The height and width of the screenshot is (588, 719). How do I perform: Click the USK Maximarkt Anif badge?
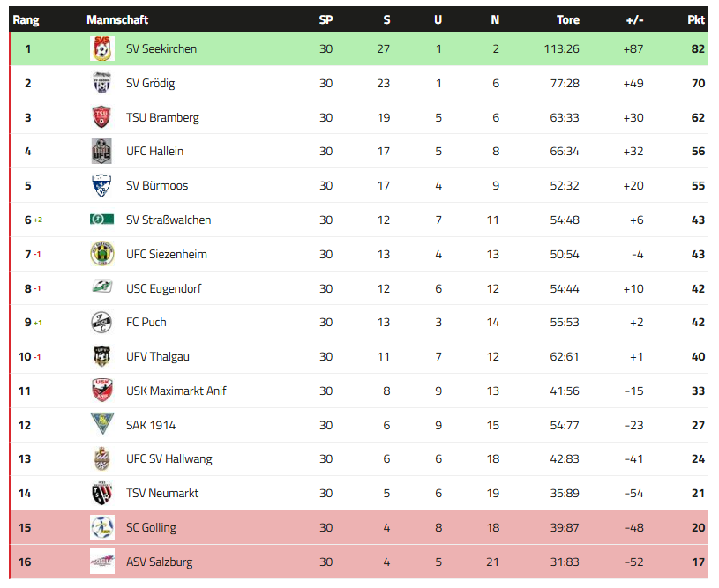click(101, 391)
